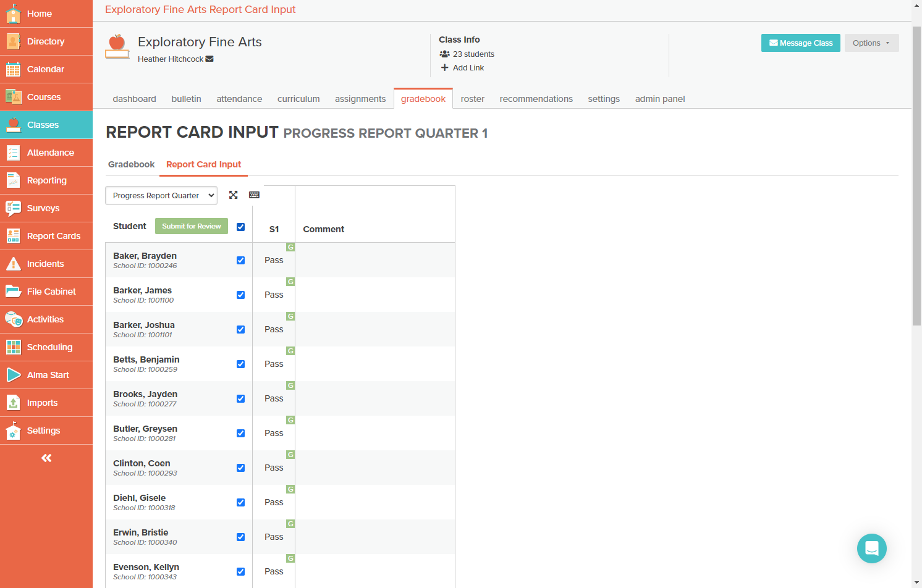Screen dimensions: 922x588
Task: Toggle checkbox for Betts, Benjamin
Action: click(x=240, y=364)
